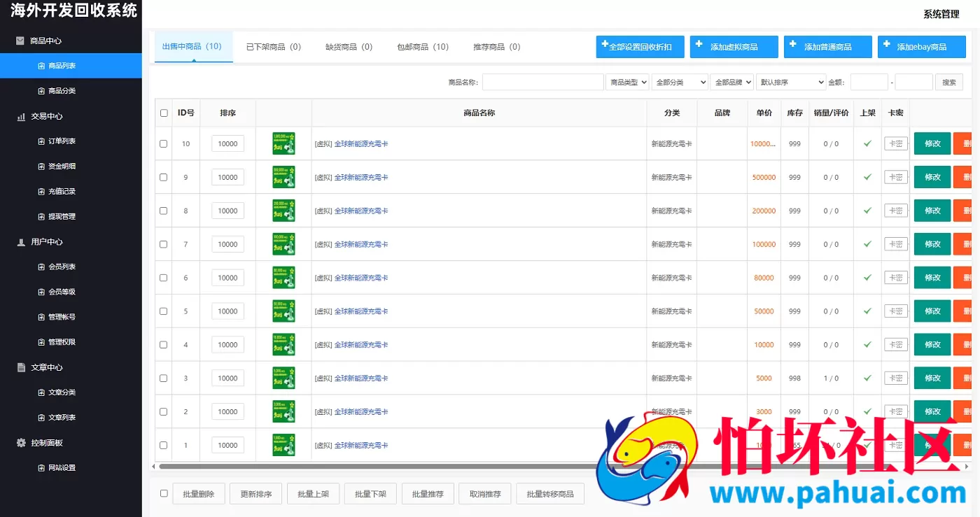Click the 商品列表 sidebar item icon

click(x=41, y=66)
